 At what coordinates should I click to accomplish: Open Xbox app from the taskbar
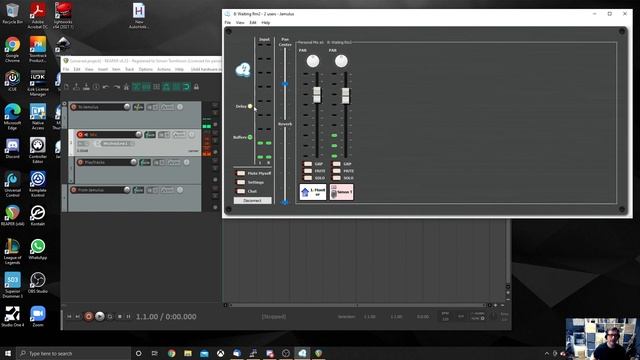220,353
